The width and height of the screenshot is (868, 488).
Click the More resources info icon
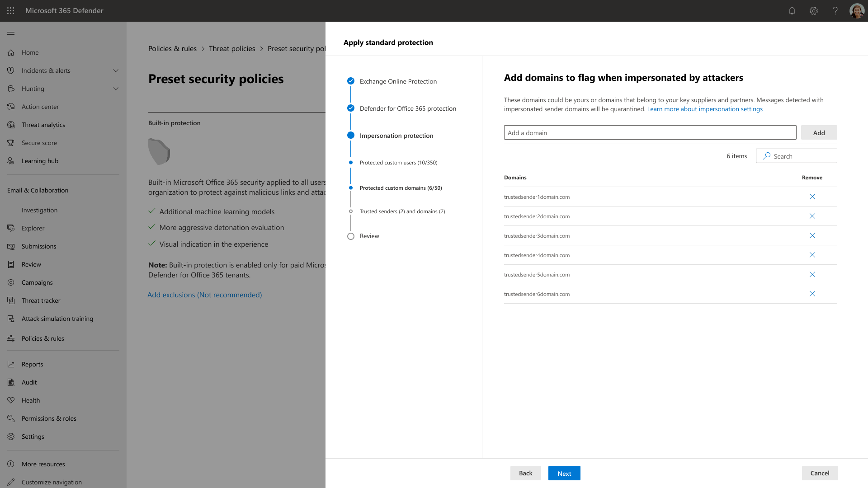tap(11, 464)
